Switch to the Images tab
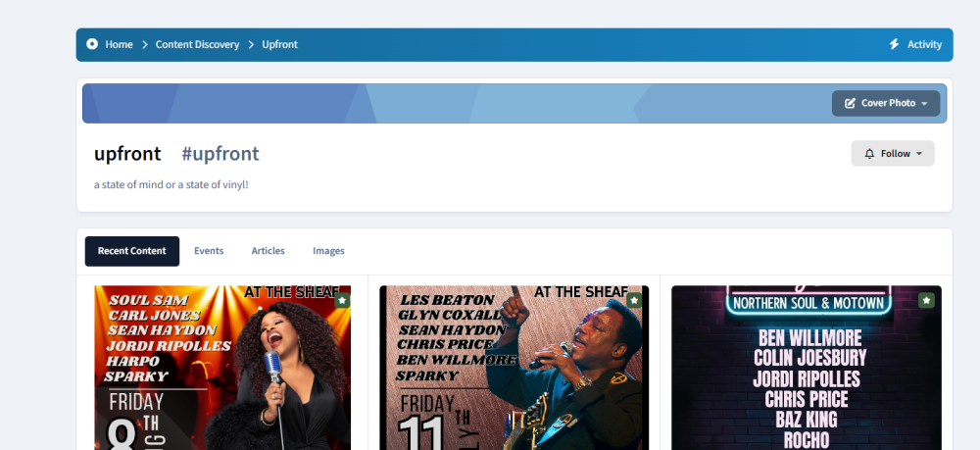980x450 pixels. (328, 251)
